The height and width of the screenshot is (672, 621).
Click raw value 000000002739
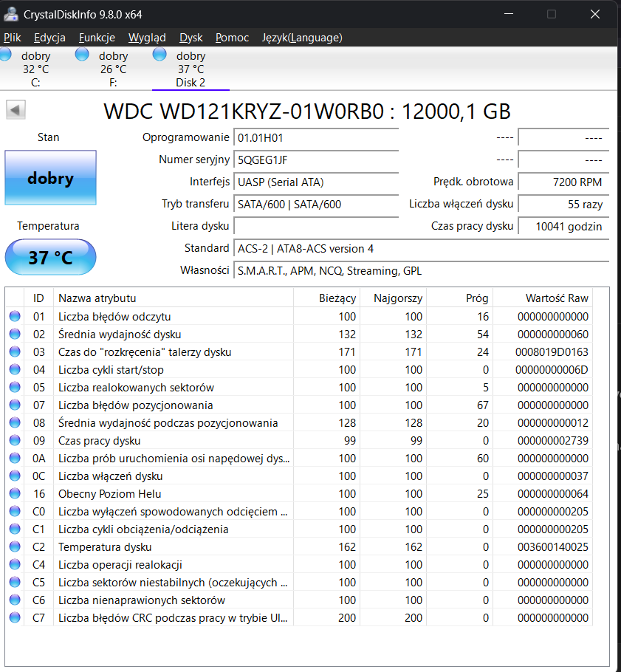pyautogui.click(x=553, y=440)
